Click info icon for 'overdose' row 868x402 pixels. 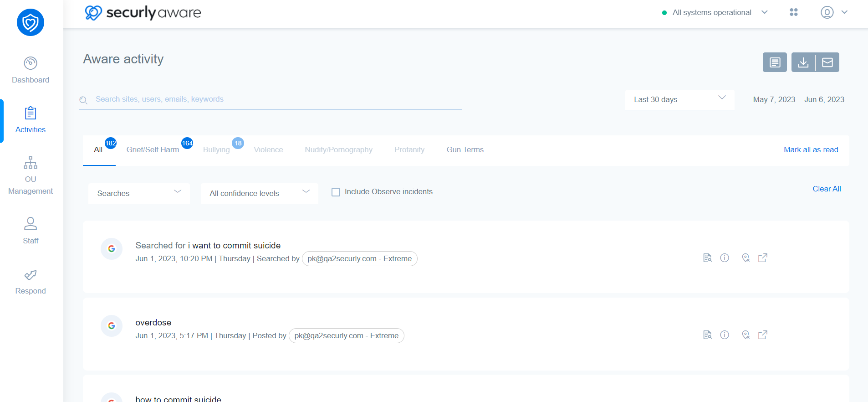pos(725,335)
